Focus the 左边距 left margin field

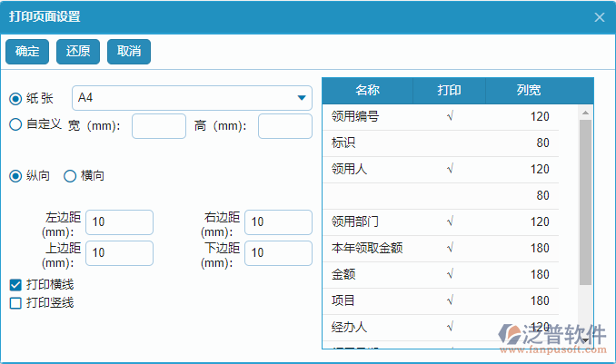click(119, 222)
